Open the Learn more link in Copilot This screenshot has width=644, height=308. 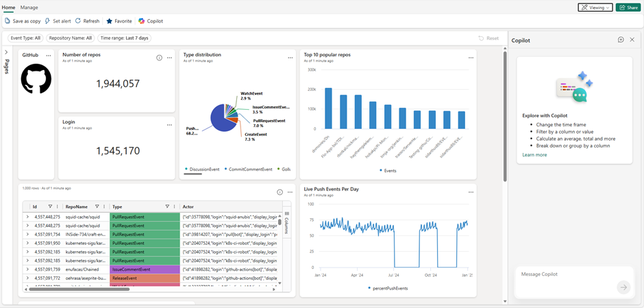tap(534, 155)
